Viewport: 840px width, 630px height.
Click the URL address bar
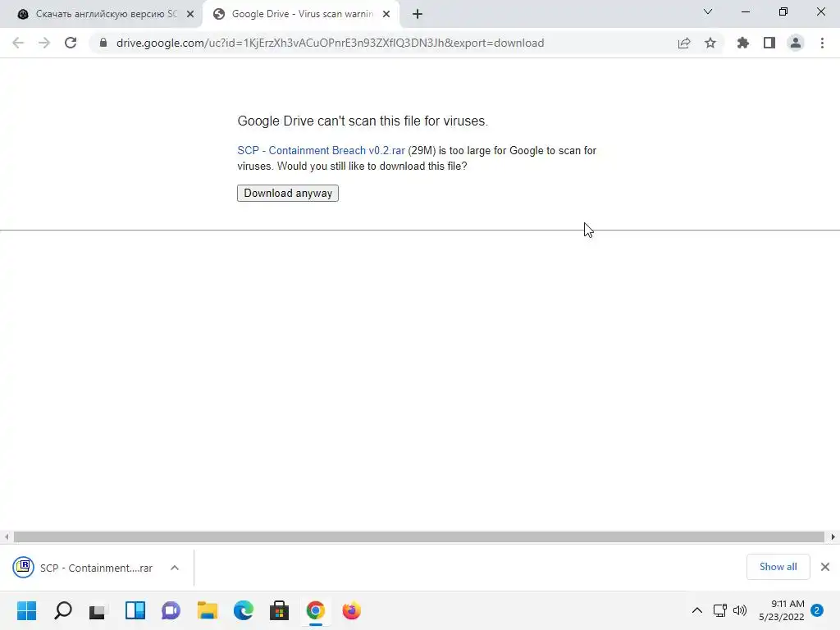point(330,43)
